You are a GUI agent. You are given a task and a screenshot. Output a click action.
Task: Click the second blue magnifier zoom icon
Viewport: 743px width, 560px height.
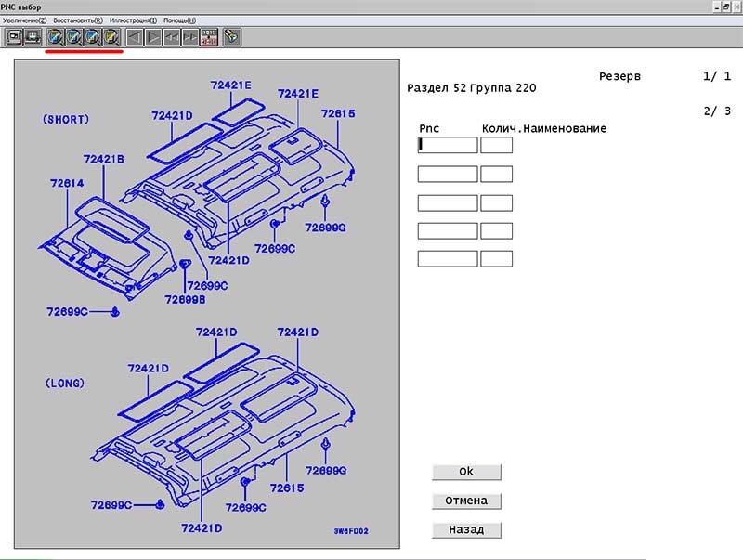(x=73, y=37)
